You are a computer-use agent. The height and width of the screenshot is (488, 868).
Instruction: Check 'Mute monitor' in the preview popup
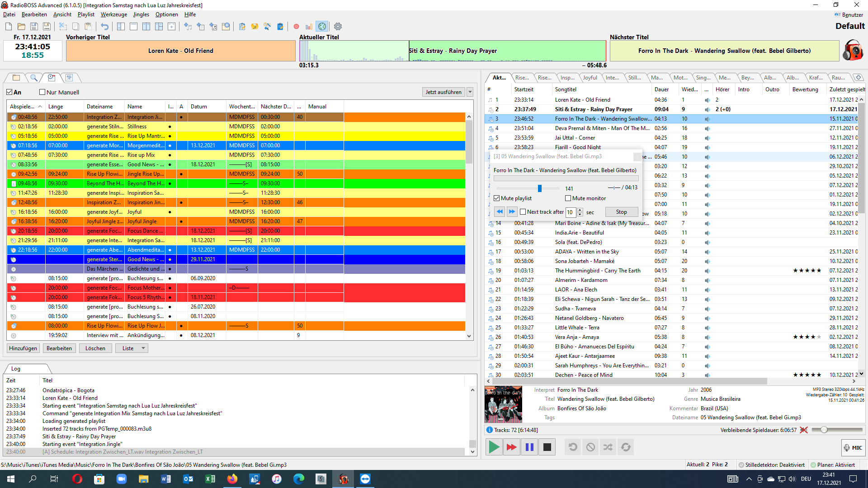tap(568, 198)
